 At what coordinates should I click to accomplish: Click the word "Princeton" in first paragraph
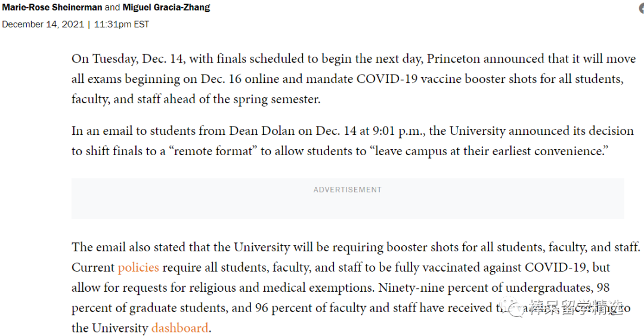tap(453, 59)
